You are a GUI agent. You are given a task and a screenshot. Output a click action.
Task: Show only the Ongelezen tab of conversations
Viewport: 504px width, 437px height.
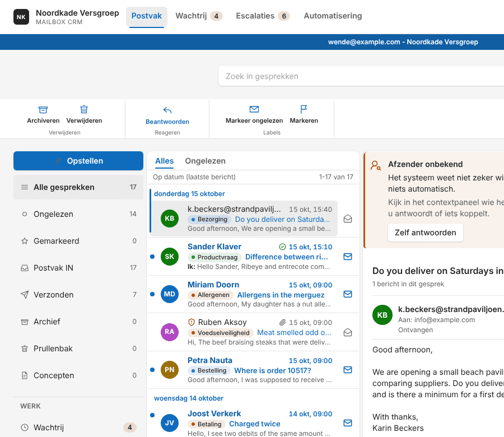pos(205,161)
